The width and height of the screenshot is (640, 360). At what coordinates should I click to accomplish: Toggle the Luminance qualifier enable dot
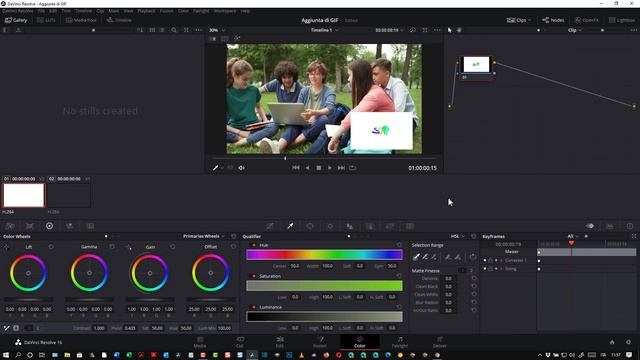tap(254, 307)
